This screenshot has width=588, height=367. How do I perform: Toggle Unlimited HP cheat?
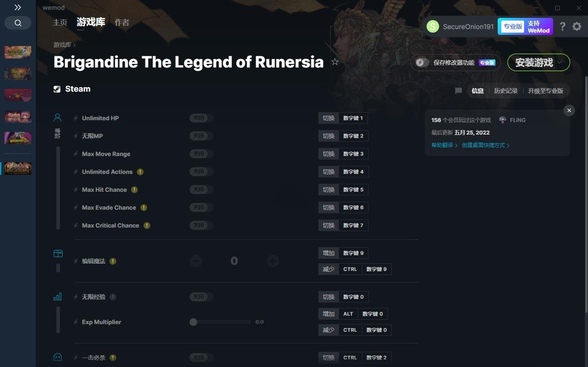(201, 118)
